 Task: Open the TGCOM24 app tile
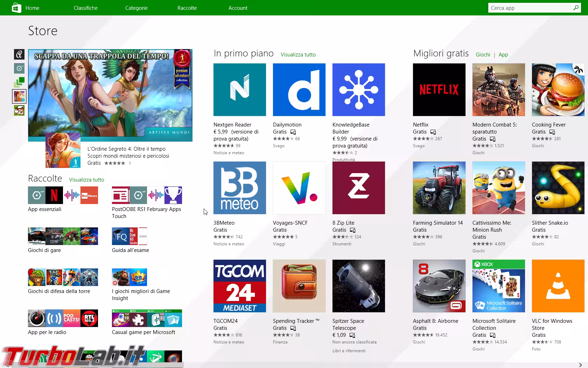(239, 286)
